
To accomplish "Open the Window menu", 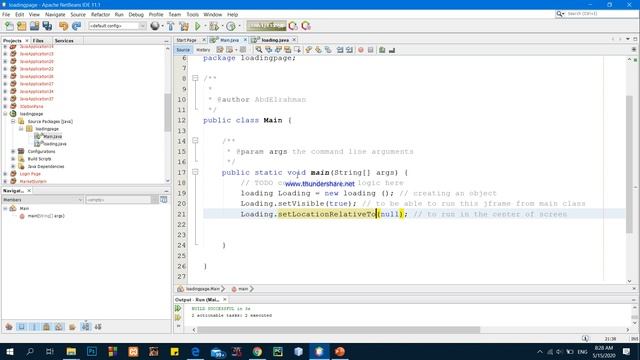I will [213, 14].
